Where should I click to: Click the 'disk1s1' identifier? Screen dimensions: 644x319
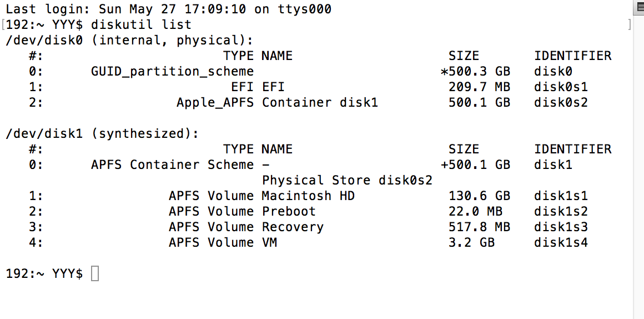click(x=561, y=196)
